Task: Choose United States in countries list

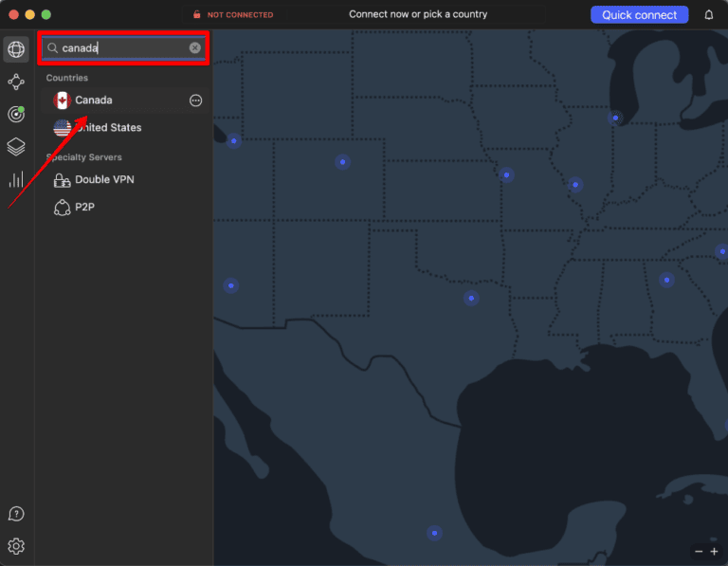Action: [108, 128]
